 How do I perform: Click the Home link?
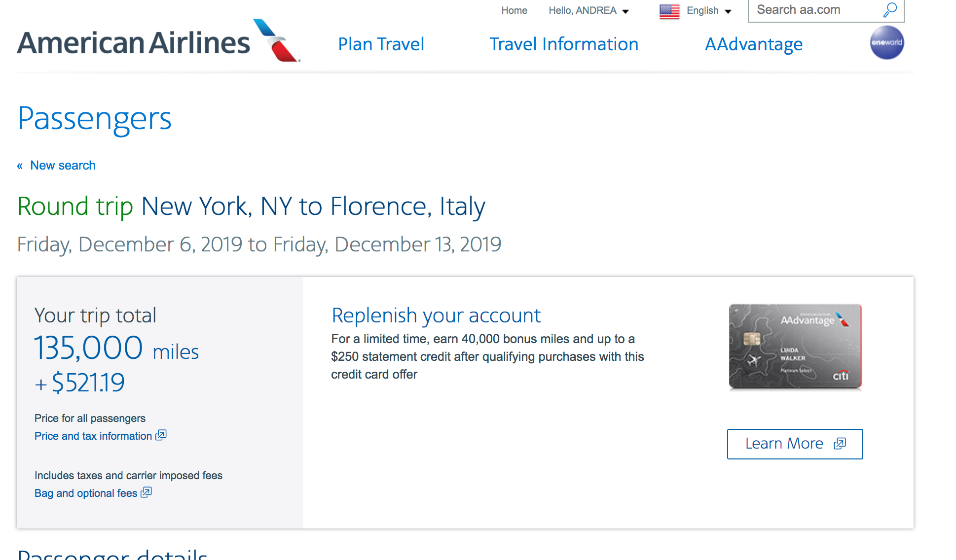tap(514, 10)
